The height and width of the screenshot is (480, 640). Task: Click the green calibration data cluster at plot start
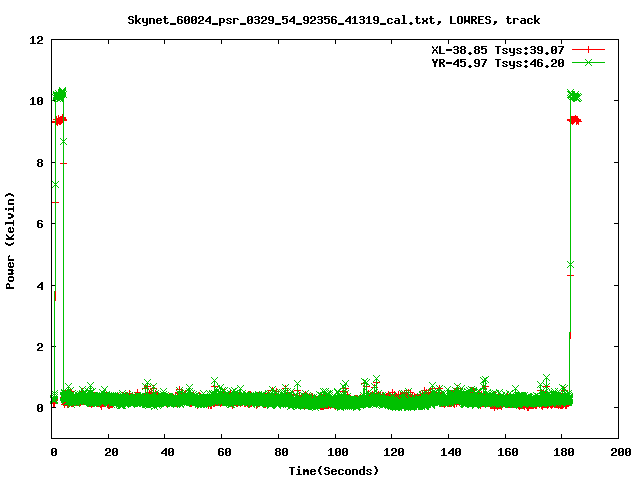(60, 95)
